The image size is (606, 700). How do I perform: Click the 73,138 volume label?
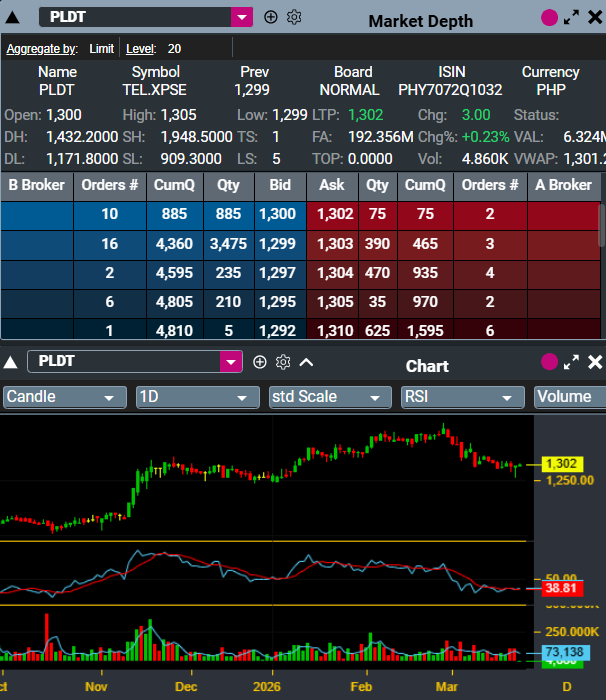click(565, 652)
